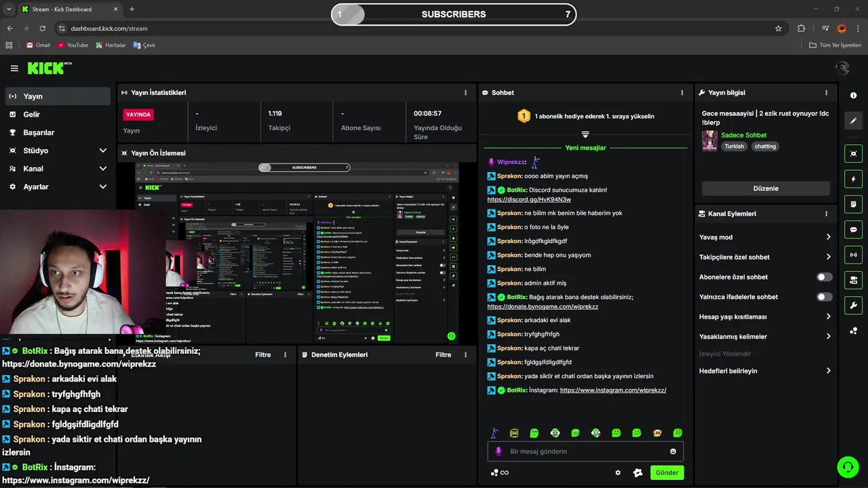Click the chatting tag
Image resolution: width=868 pixels, height=488 pixels.
click(x=765, y=146)
